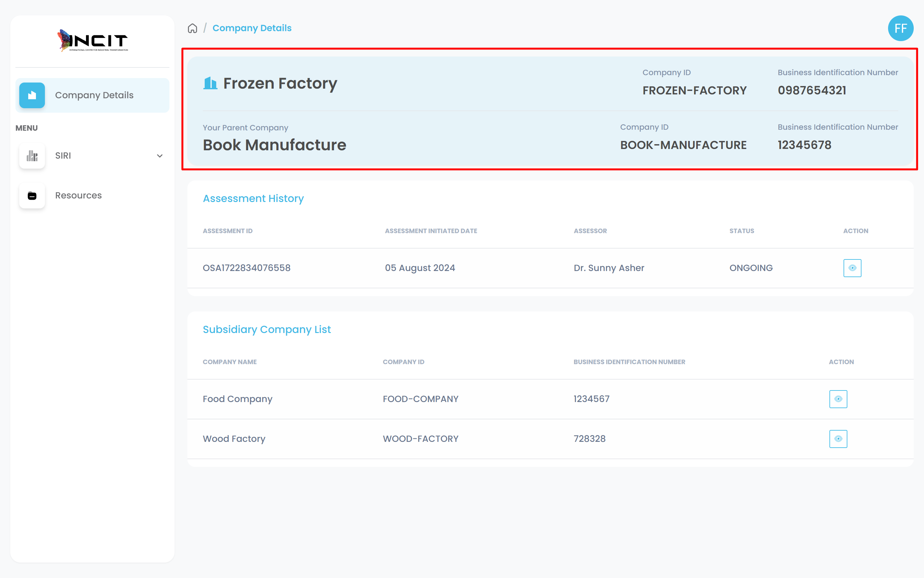Viewport: 924px width, 578px height.
Task: Expand the SIRI menu chevron
Action: click(x=160, y=156)
